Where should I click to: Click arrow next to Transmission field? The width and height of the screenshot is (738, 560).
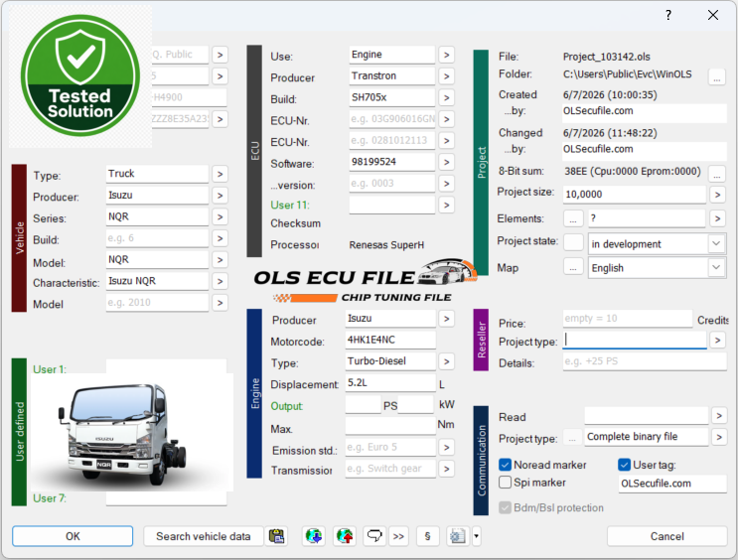(x=446, y=469)
